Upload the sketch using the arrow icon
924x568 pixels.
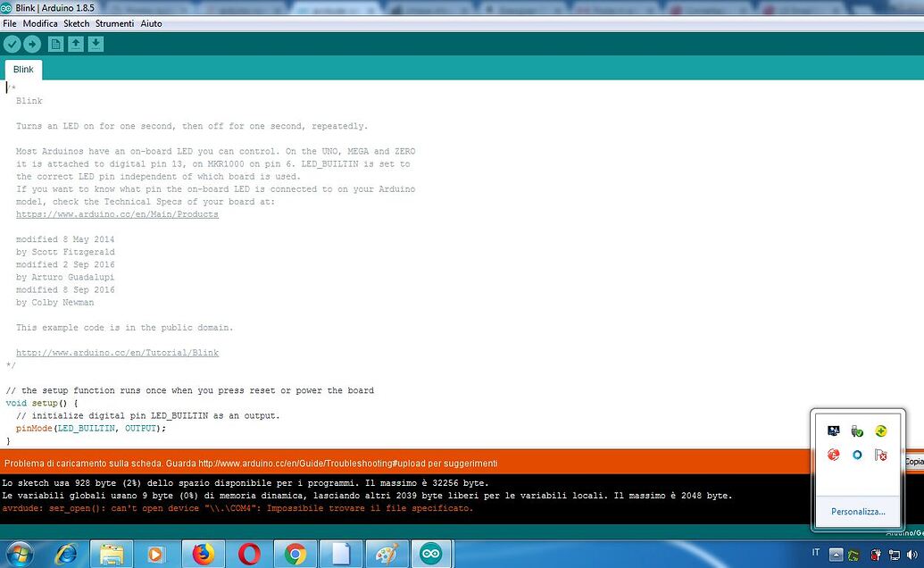coord(32,43)
